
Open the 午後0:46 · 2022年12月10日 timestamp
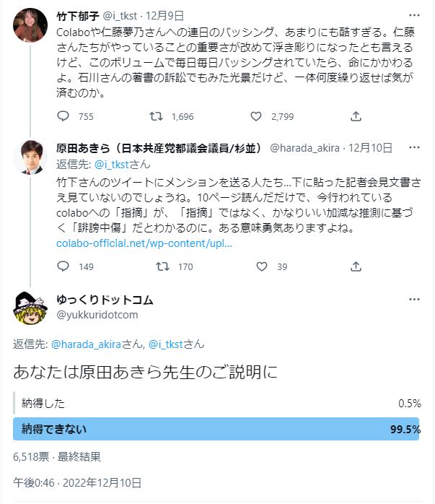(x=77, y=482)
